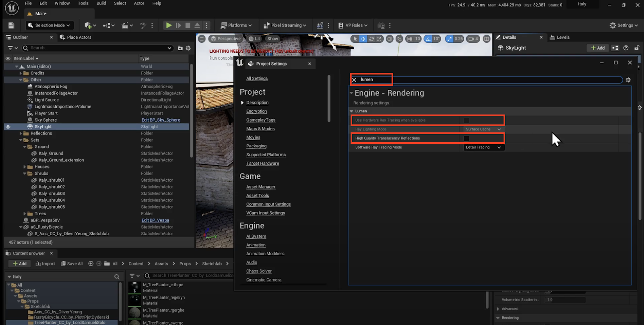Open the Build menu
The width and height of the screenshot is (644, 325).
point(101,3)
